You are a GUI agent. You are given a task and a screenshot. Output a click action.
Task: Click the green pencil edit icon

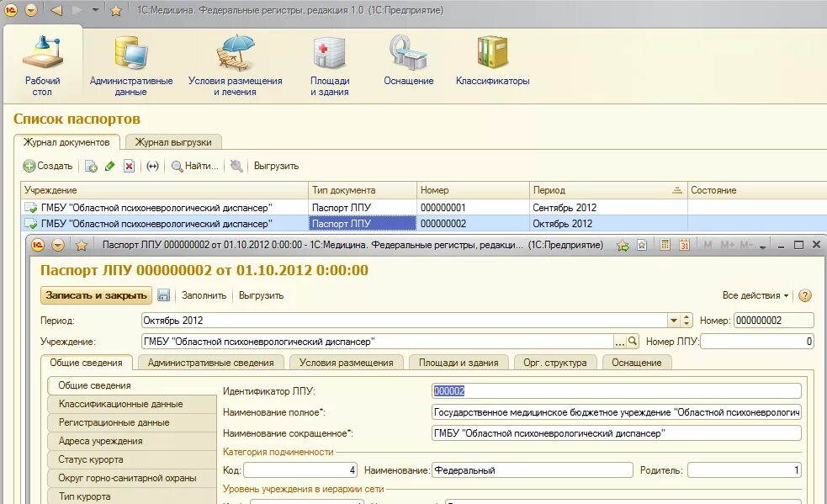109,167
